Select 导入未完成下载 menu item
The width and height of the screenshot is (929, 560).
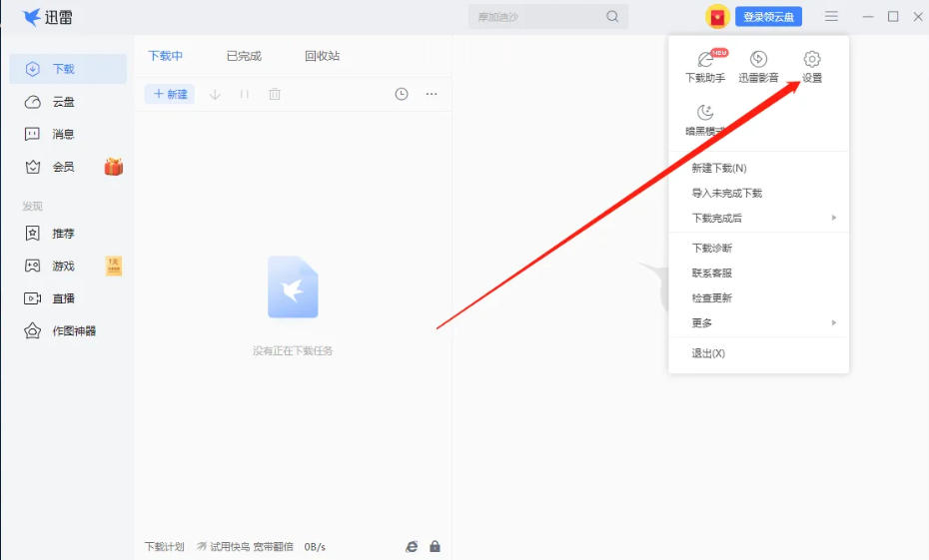pos(758,193)
